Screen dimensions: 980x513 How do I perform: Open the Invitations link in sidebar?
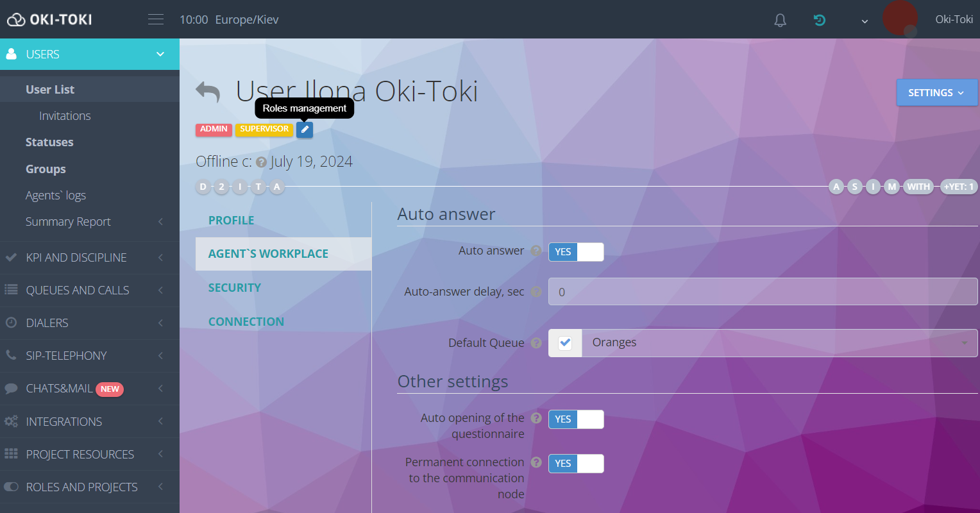point(65,116)
